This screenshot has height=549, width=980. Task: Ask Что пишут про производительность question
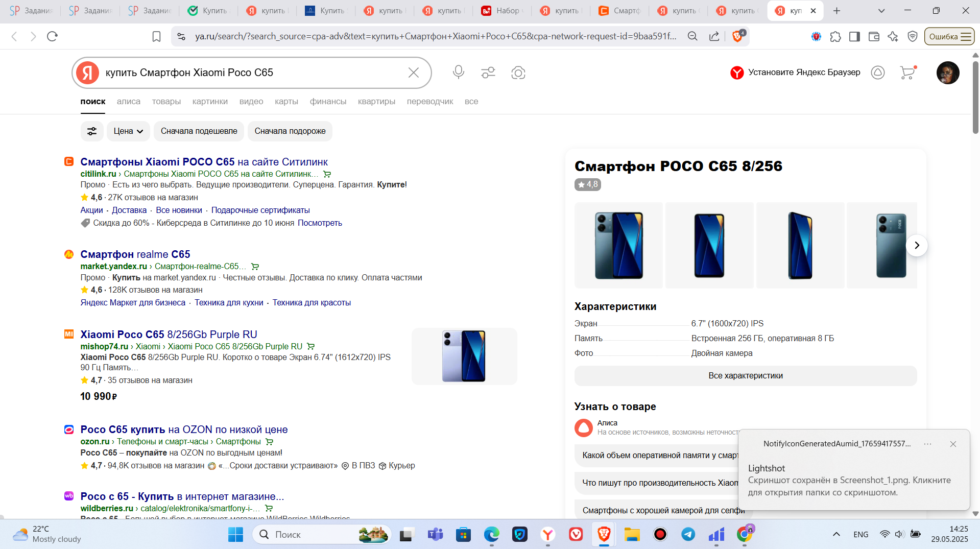(660, 483)
